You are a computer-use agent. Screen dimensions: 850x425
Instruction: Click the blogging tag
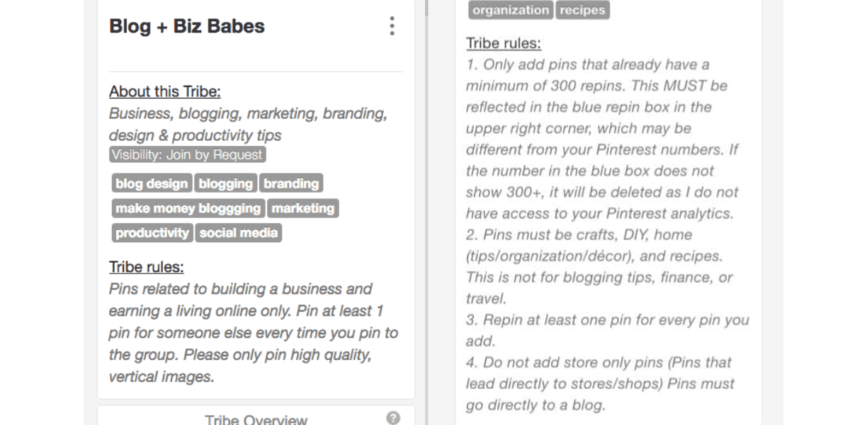(x=225, y=184)
